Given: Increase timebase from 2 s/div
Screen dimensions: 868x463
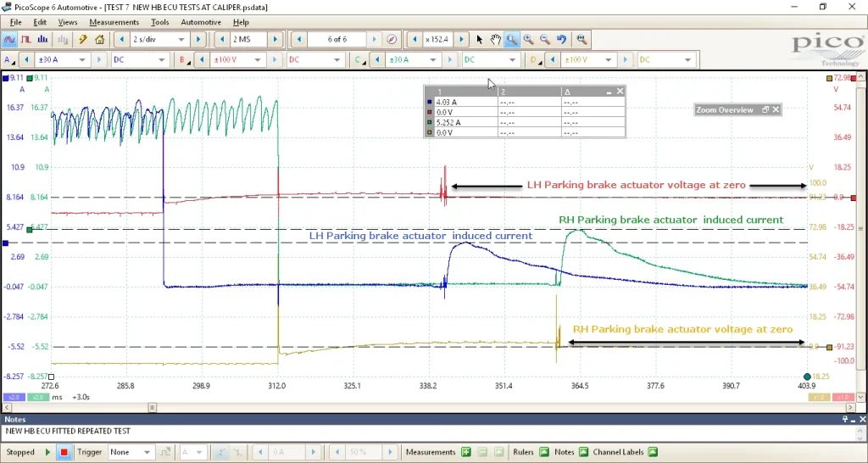Looking at the screenshot, I should (198, 39).
